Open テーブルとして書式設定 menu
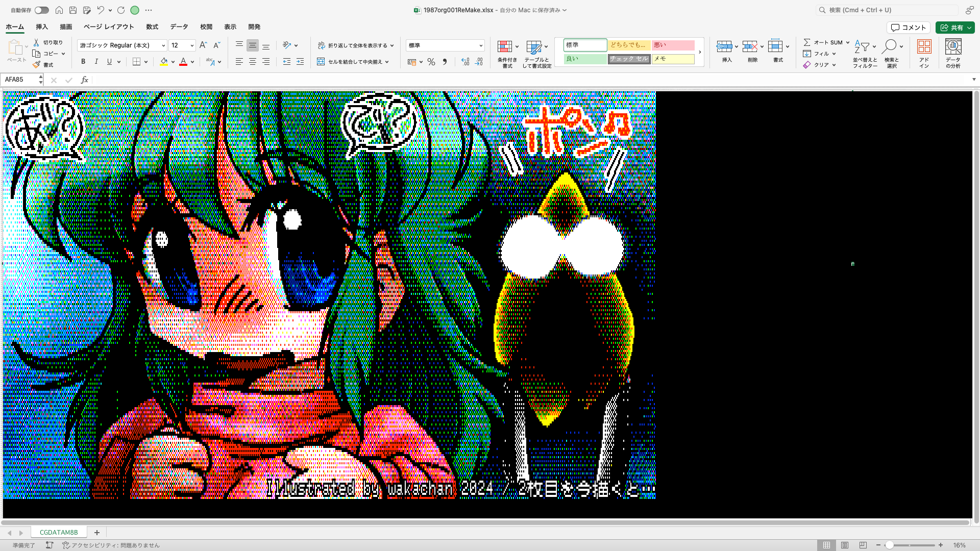This screenshot has width=980, height=551. (537, 54)
